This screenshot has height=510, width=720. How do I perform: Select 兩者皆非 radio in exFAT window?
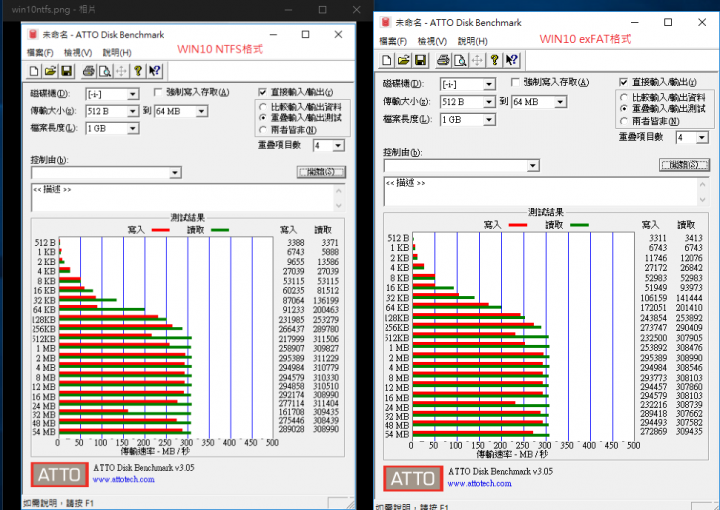pyautogui.click(x=624, y=121)
